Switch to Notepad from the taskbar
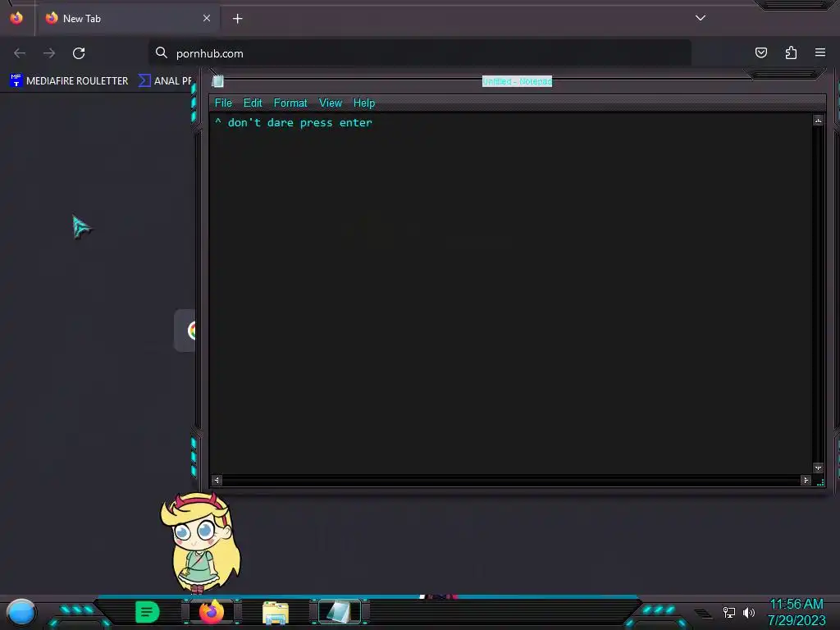The height and width of the screenshot is (630, 840). tap(339, 612)
